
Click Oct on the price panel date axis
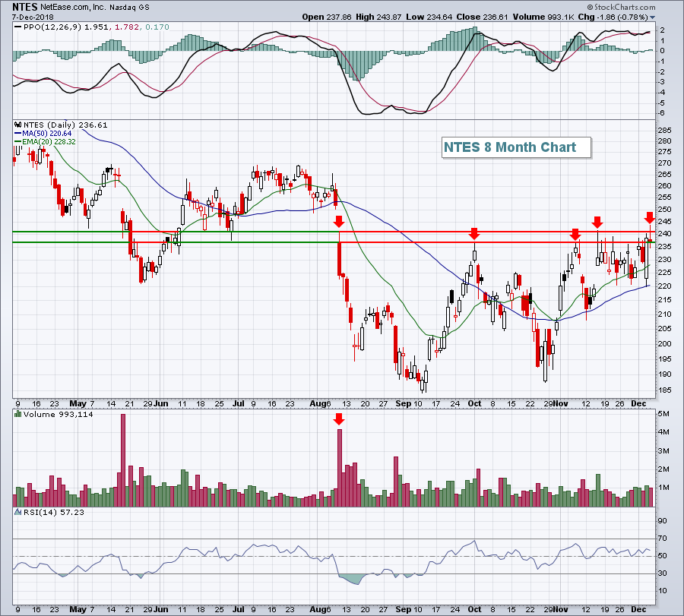pos(474,403)
